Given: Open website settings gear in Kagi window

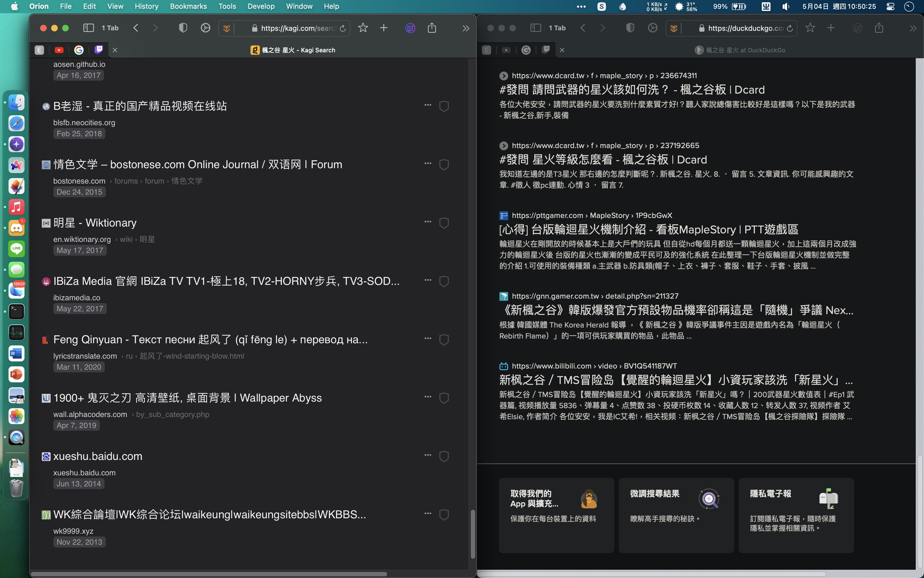Looking at the screenshot, I should (x=205, y=28).
